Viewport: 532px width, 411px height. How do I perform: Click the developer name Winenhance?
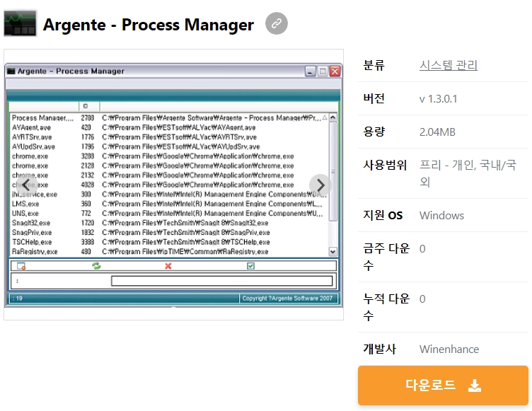tap(449, 349)
